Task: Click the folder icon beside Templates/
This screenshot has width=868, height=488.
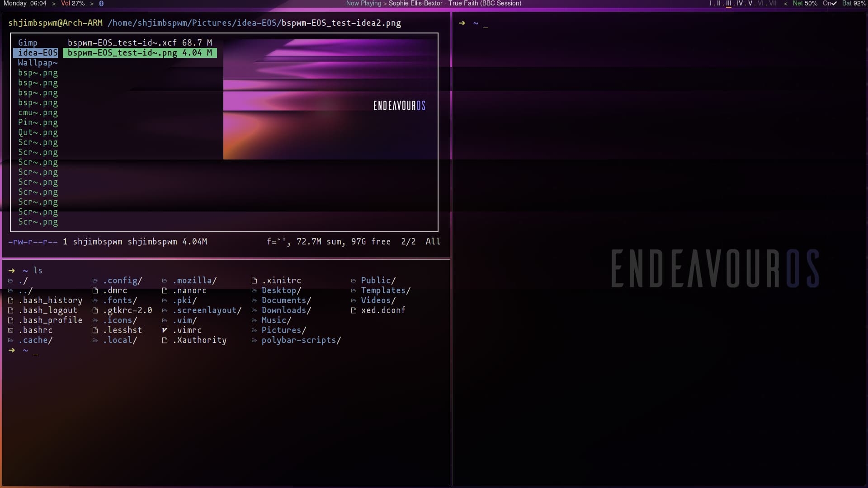Action: tap(354, 291)
